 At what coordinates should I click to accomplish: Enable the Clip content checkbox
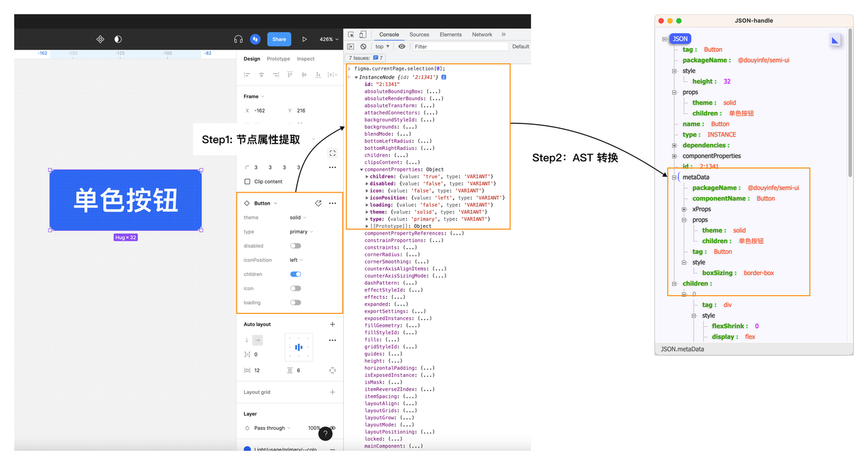248,182
